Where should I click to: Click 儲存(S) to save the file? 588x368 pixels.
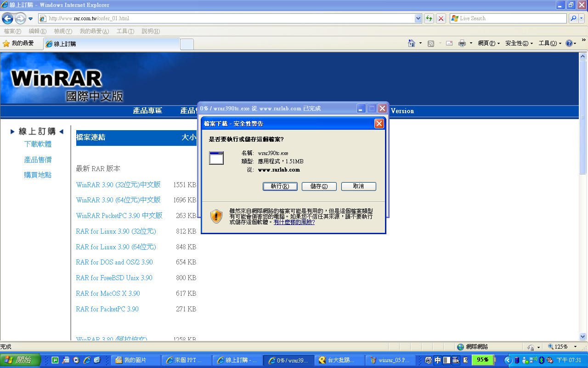(x=319, y=186)
